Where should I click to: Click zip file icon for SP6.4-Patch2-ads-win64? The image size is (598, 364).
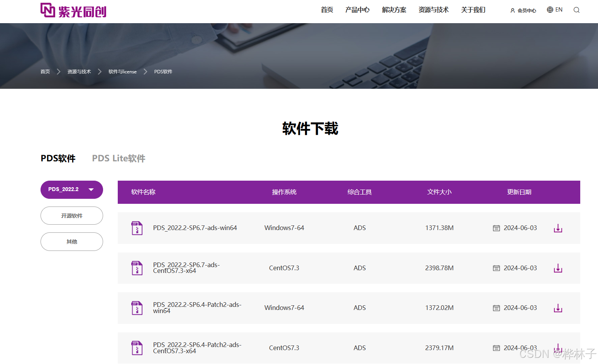[x=137, y=308]
